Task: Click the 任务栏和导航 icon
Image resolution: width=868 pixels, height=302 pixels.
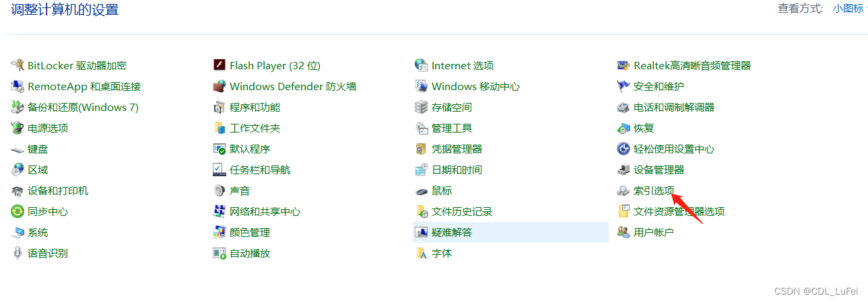Action: [219, 169]
